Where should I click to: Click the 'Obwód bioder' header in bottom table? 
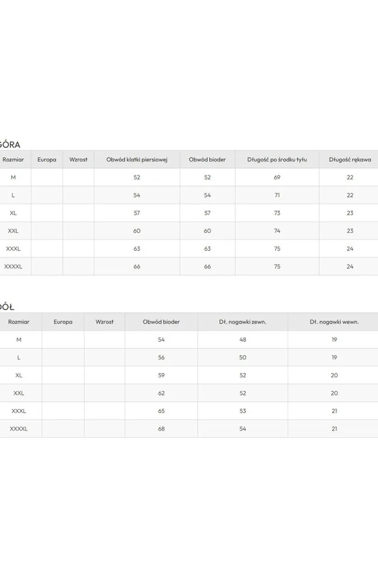[161, 322]
